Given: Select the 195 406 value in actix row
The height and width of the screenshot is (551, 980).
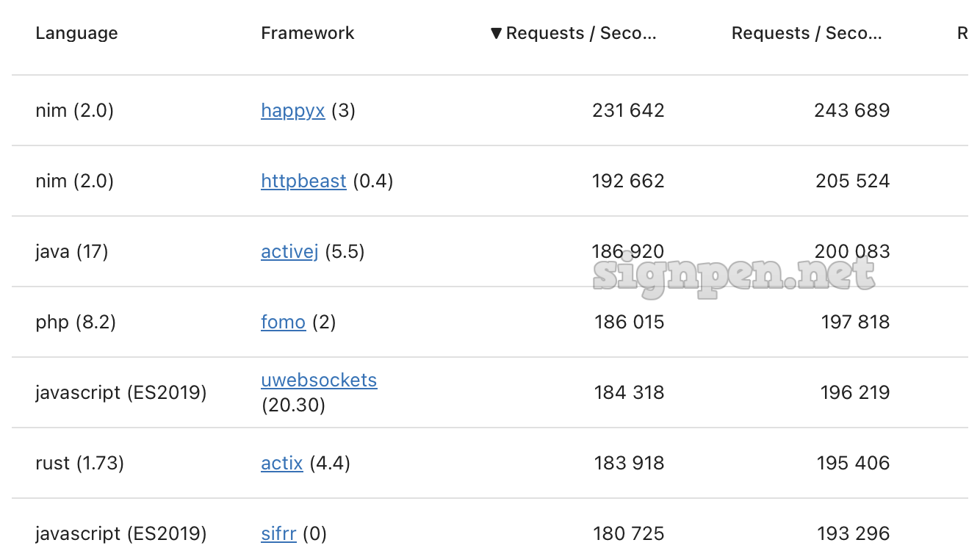Looking at the screenshot, I should click(853, 463).
